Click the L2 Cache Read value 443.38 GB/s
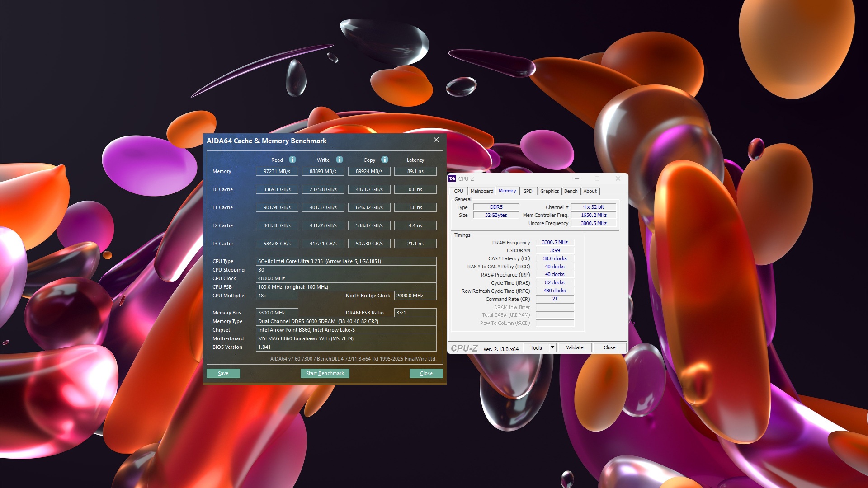This screenshot has width=868, height=488. click(277, 225)
